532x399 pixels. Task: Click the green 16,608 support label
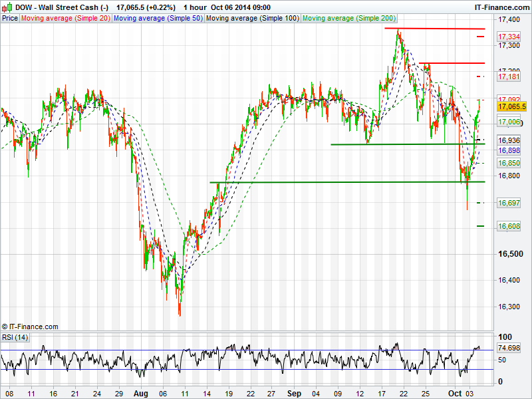(x=509, y=226)
